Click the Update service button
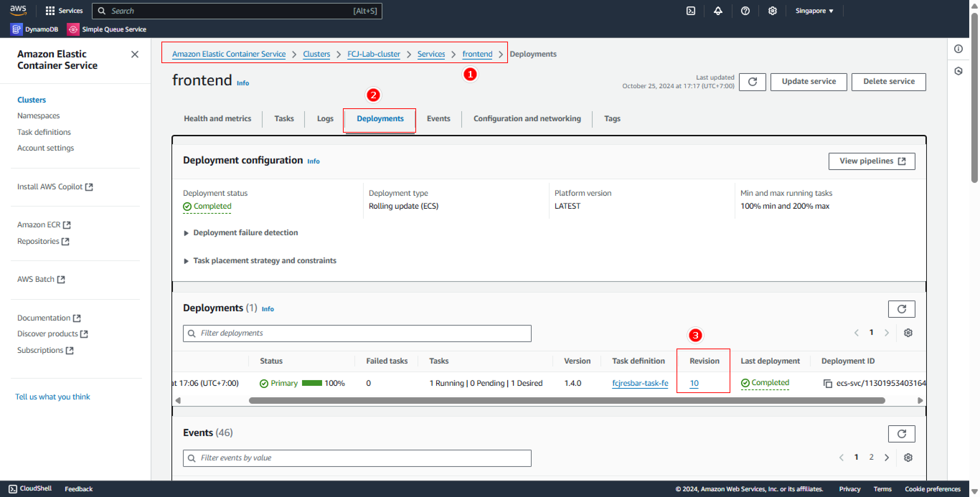The width and height of the screenshot is (980, 497). tap(809, 81)
